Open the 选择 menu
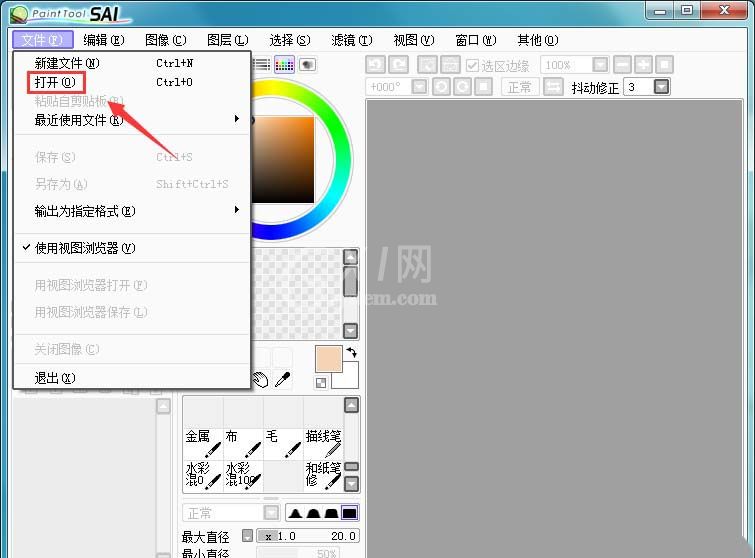This screenshot has width=755, height=558. pyautogui.click(x=290, y=40)
